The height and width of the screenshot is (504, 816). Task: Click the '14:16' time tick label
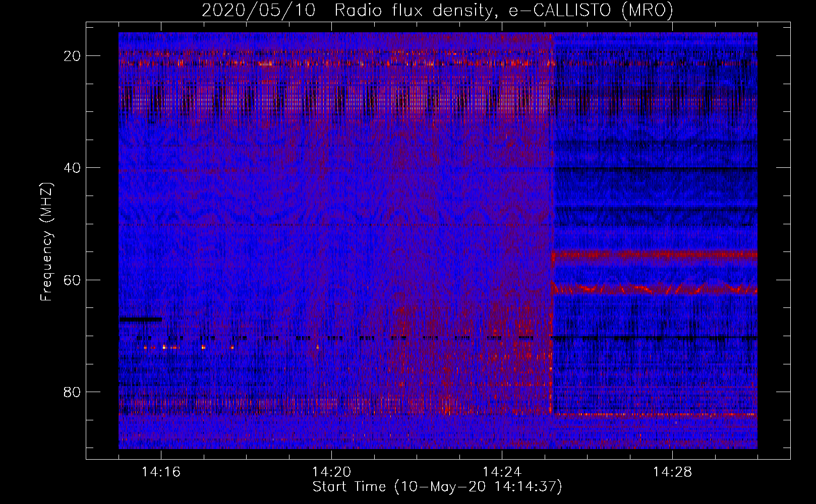tap(161, 472)
